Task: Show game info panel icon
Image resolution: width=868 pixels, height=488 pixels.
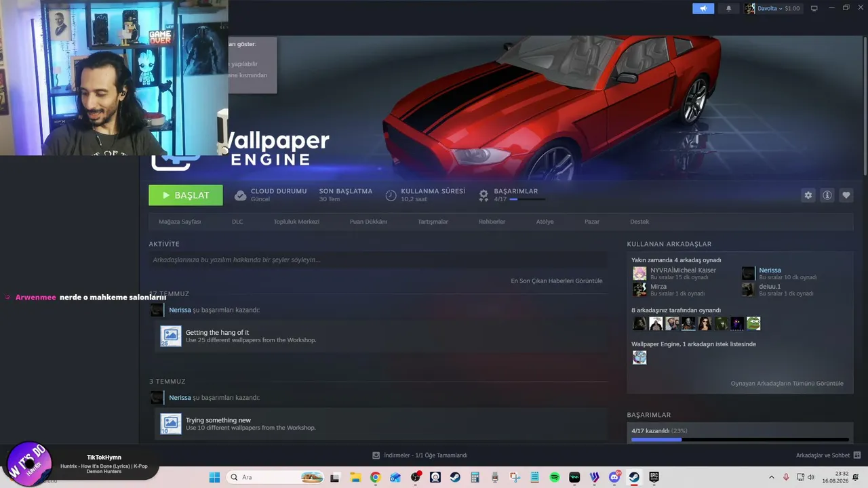Action: [827, 195]
